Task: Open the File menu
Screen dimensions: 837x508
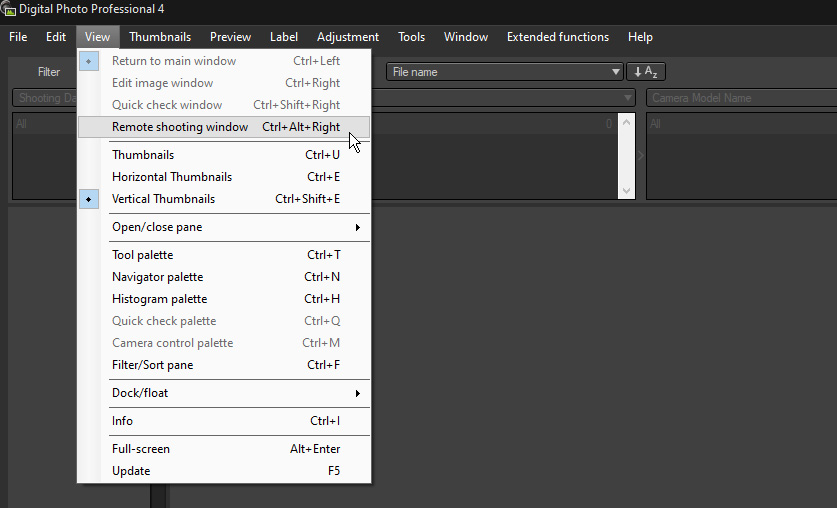Action: pyautogui.click(x=18, y=37)
